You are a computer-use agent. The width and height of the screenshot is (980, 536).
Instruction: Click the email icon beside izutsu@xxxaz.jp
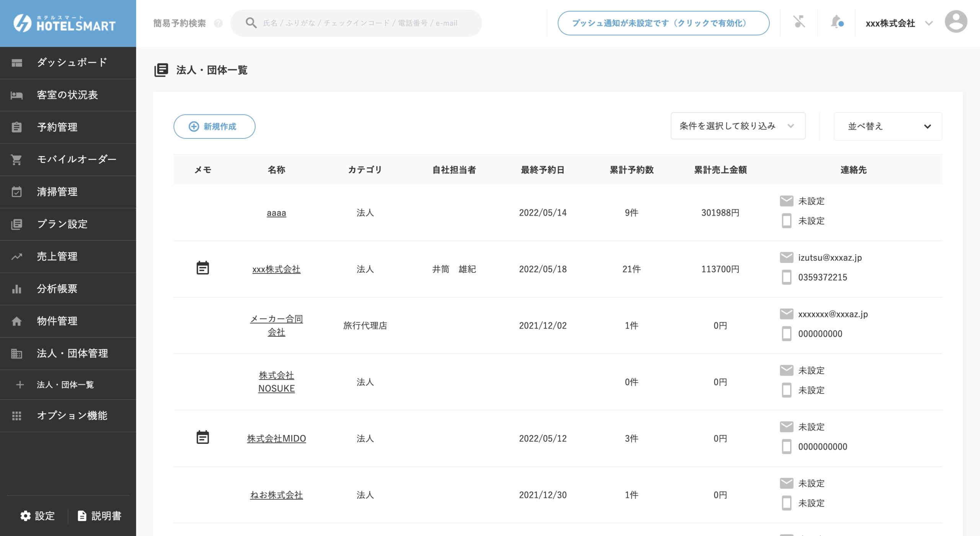[787, 257]
